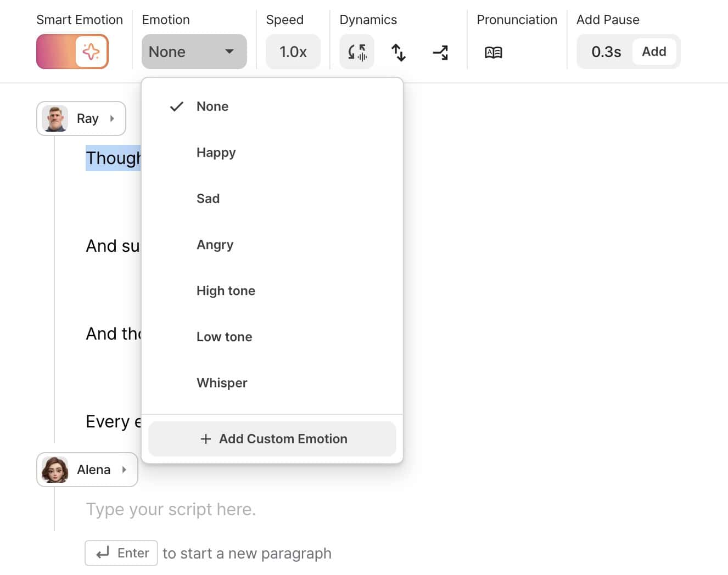
Task: Click the script line starting 'And su'
Action: (113, 246)
